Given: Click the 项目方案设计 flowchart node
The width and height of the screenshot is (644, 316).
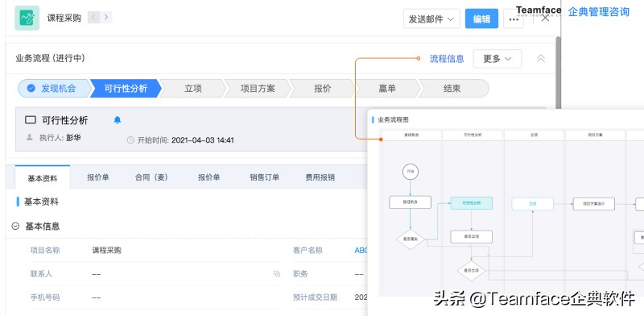Looking at the screenshot, I should click(x=594, y=204).
